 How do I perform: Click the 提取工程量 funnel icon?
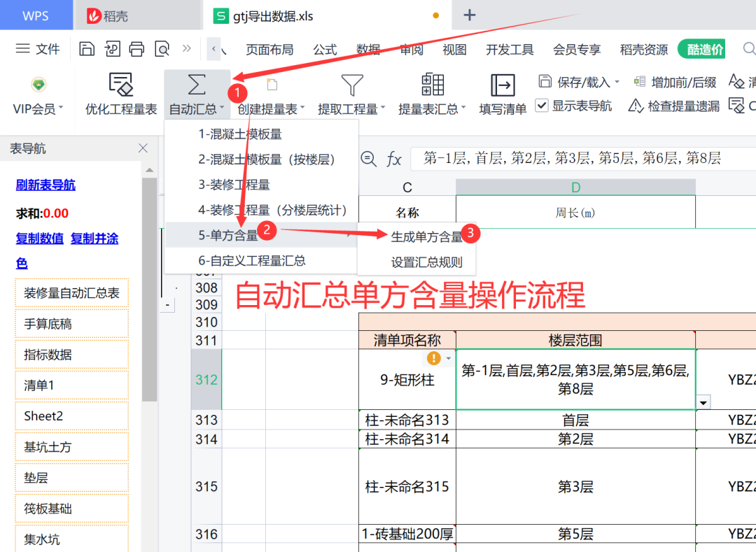point(351,85)
